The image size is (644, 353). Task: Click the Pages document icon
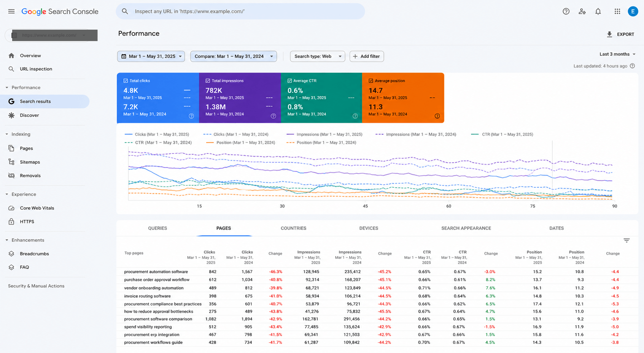click(x=11, y=148)
